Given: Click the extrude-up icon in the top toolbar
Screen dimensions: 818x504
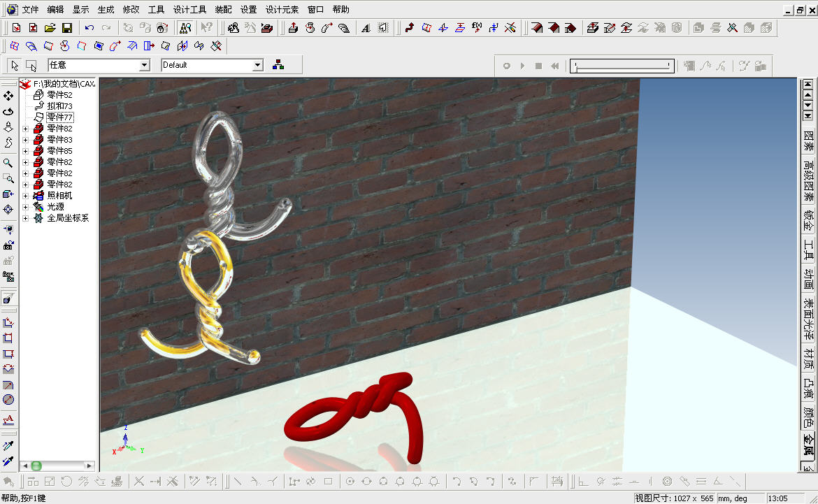Looking at the screenshot, I should pyautogui.click(x=293, y=28).
